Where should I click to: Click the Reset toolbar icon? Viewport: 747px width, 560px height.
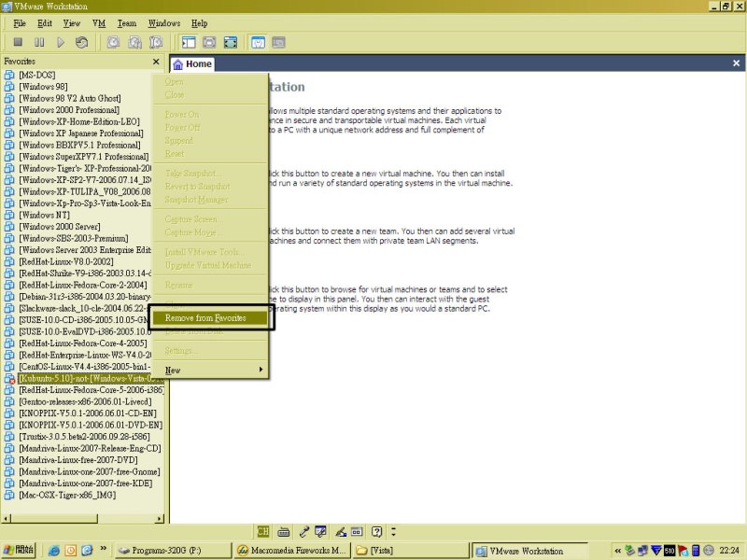coord(81,42)
